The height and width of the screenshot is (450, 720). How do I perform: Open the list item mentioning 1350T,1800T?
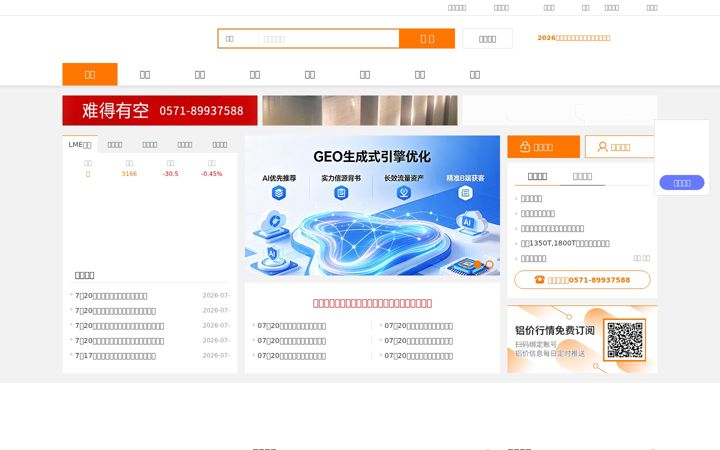pyautogui.click(x=565, y=243)
